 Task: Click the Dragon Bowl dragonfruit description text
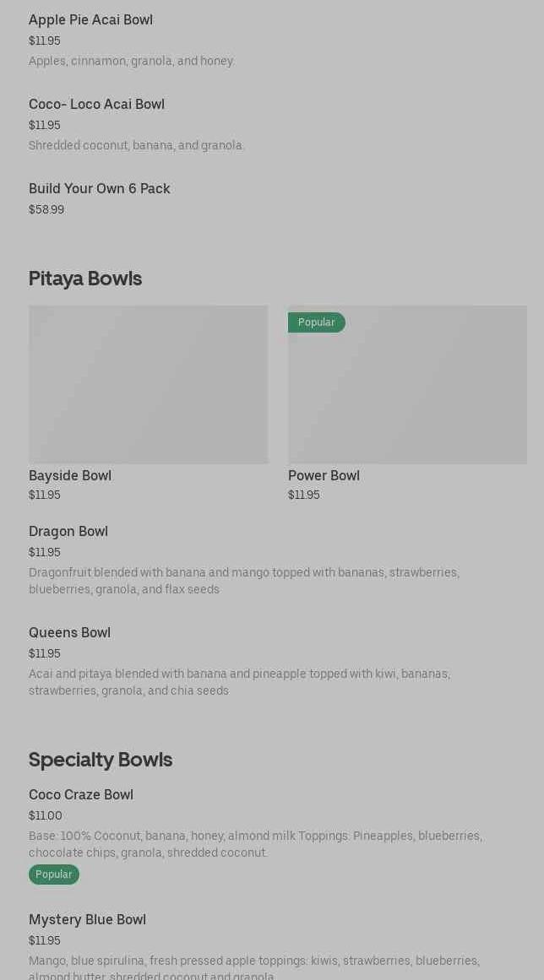coord(243,581)
